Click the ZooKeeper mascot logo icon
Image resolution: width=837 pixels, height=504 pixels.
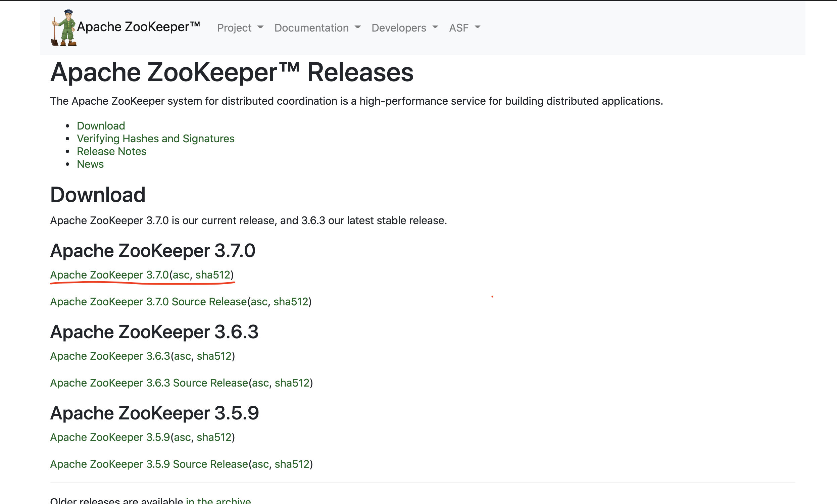tap(64, 28)
